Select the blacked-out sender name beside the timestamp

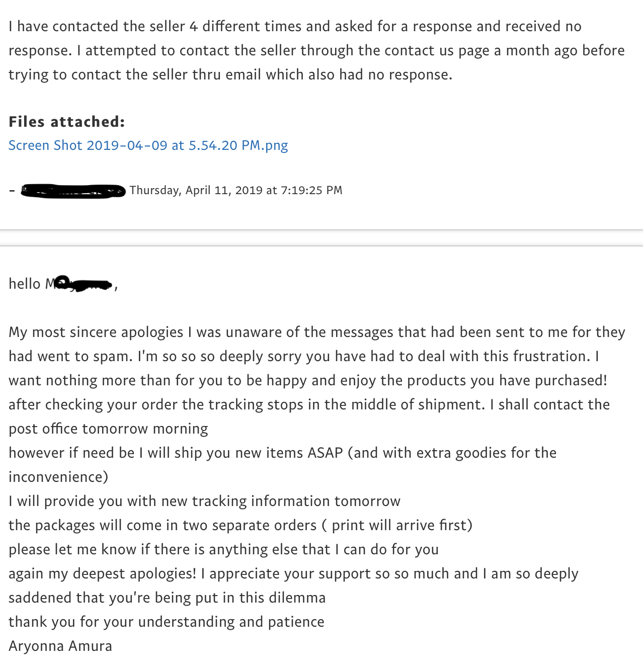coord(73,191)
